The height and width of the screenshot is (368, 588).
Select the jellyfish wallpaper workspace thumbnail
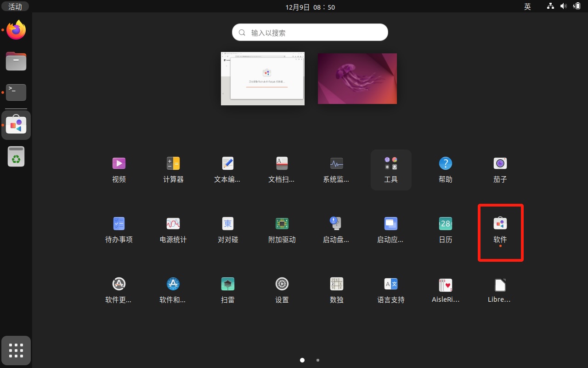(x=357, y=79)
